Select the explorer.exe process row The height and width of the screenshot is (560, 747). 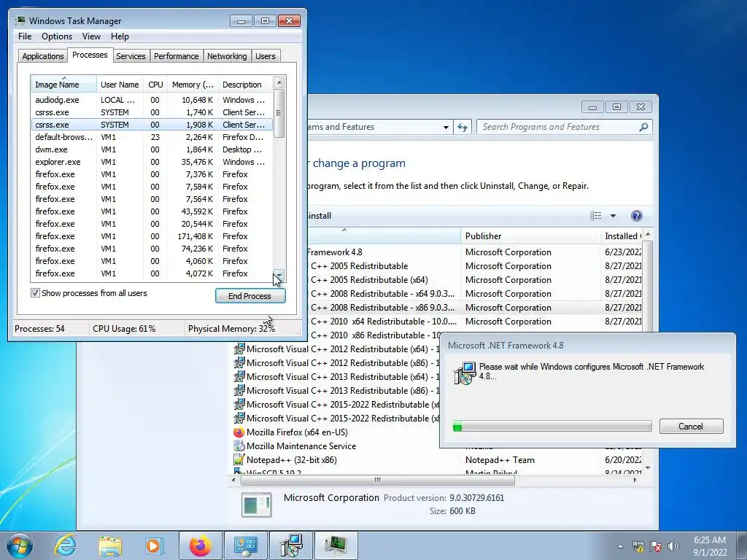pos(152,162)
